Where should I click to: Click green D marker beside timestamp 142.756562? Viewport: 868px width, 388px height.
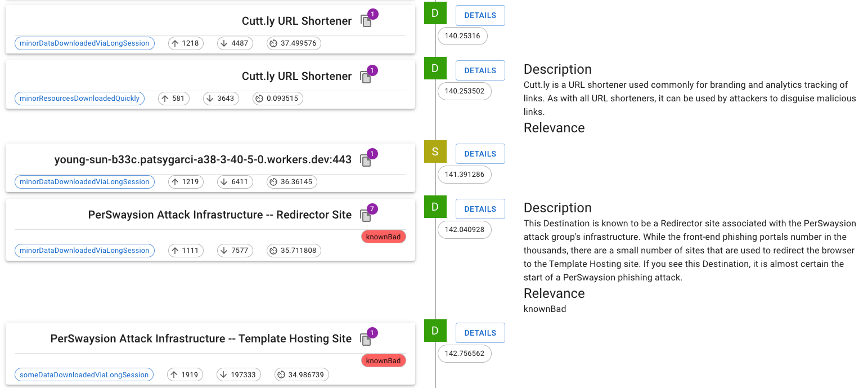tap(435, 331)
